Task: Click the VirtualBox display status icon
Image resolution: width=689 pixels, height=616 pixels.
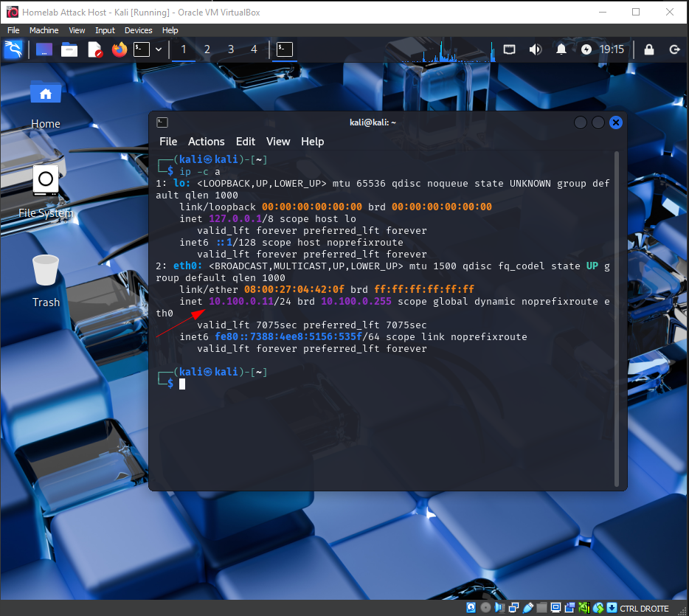Action: click(x=556, y=608)
